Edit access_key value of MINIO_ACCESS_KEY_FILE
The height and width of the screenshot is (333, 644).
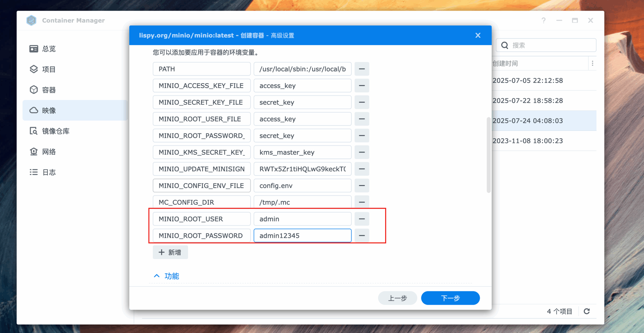(303, 86)
